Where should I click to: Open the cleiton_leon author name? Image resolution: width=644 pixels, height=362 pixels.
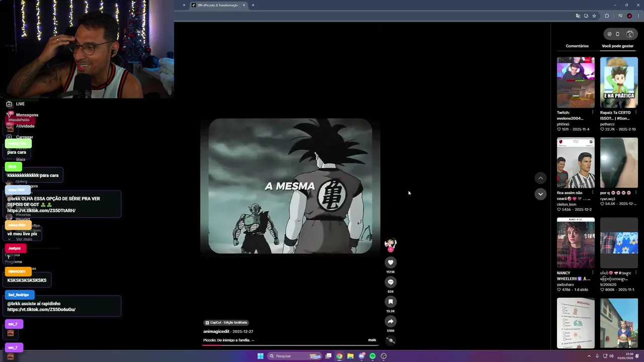coord(567,204)
